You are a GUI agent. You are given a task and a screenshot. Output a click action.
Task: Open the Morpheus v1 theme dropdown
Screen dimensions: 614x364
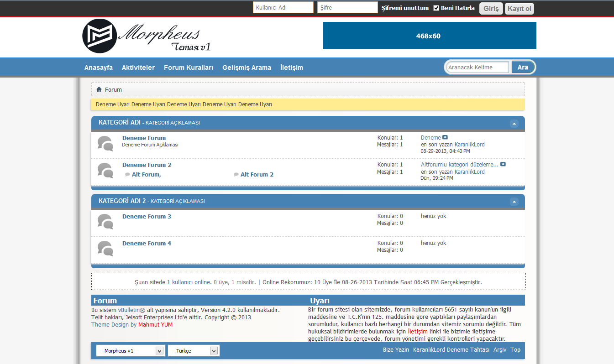click(130, 350)
